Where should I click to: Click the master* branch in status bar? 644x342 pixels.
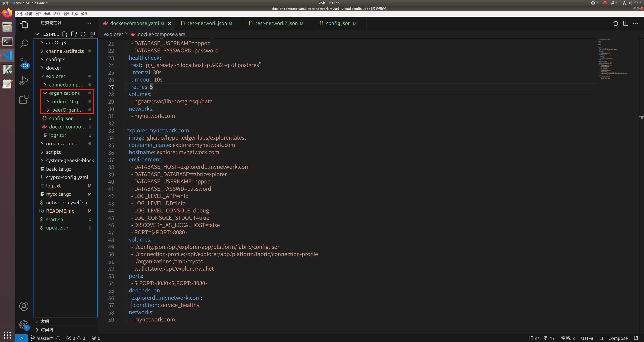coord(42,338)
